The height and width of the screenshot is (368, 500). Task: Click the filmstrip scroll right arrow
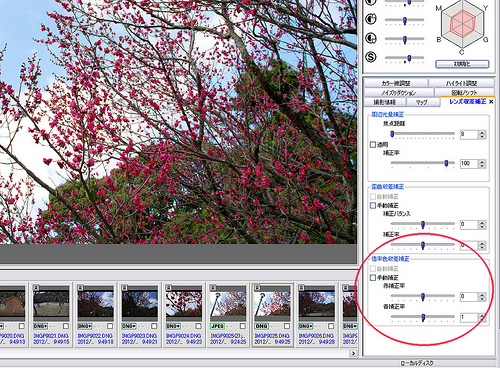pyautogui.click(x=353, y=353)
